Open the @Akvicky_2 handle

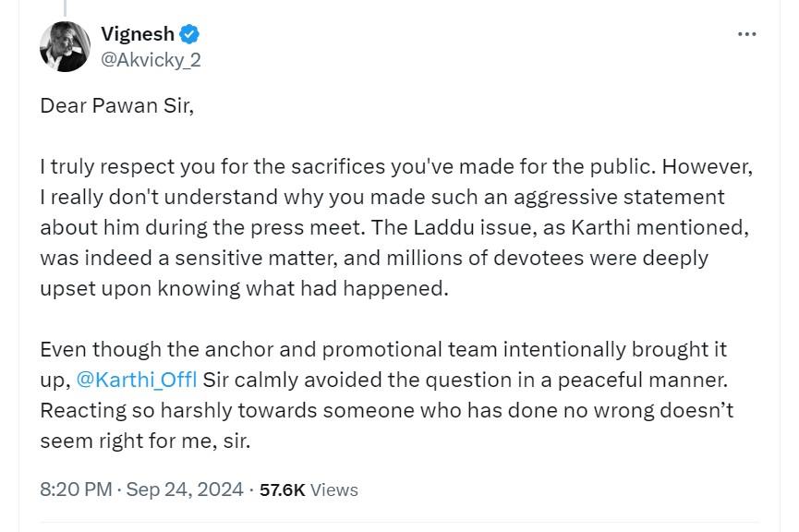(151, 60)
